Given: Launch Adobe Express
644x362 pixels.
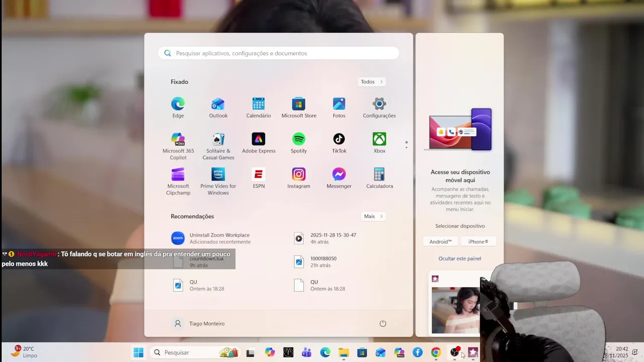Looking at the screenshot, I should (x=259, y=143).
